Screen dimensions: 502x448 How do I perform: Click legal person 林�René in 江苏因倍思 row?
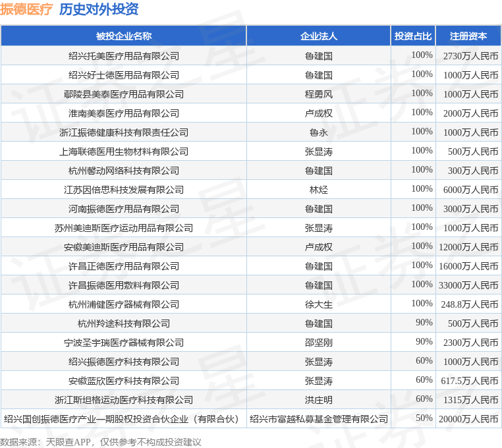click(319, 190)
